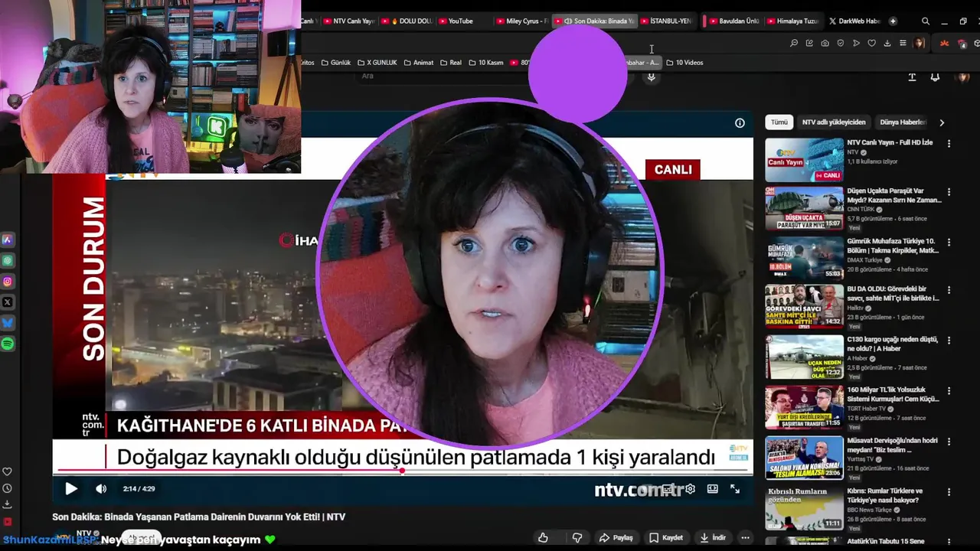This screenshot has width=980, height=551.
Task: Open browser snapshot camera icon
Action: [825, 44]
